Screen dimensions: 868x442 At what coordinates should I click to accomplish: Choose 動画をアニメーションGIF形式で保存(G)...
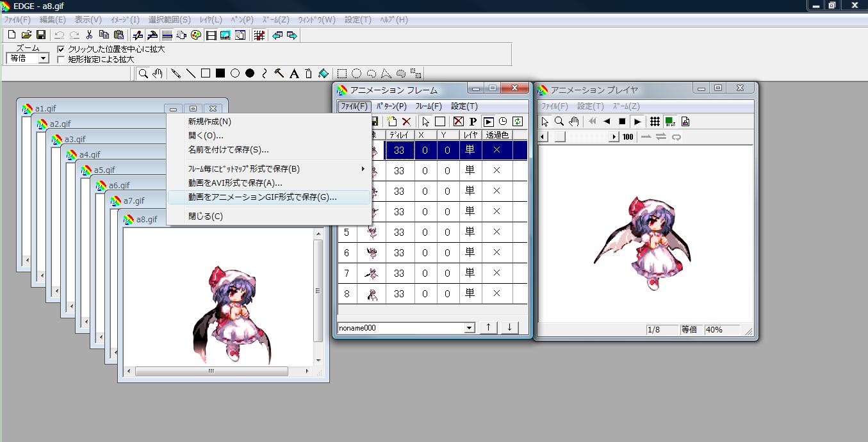click(x=269, y=197)
